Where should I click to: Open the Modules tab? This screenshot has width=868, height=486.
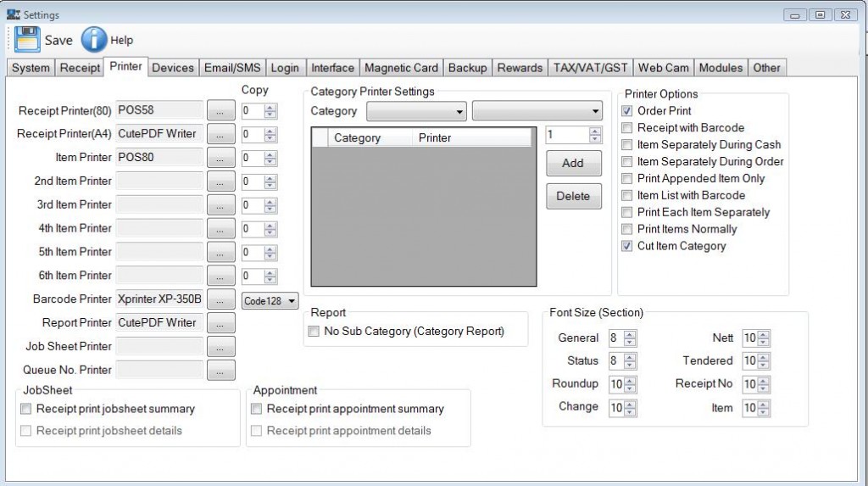[x=721, y=68]
